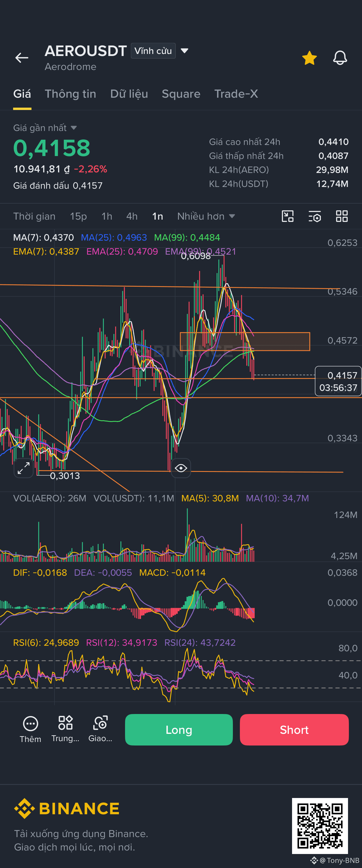Click the RSI(6): 24,9689 label
This screenshot has height=868, width=362.
click(46, 643)
